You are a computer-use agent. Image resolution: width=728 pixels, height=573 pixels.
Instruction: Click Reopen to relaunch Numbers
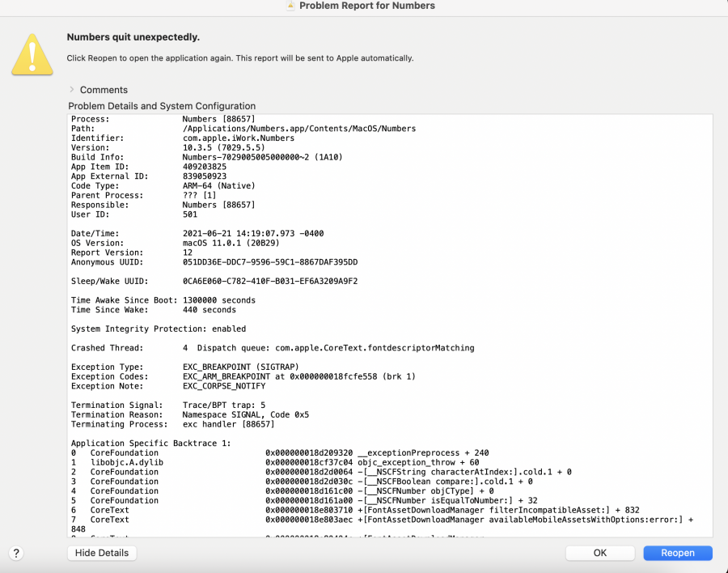(x=678, y=553)
